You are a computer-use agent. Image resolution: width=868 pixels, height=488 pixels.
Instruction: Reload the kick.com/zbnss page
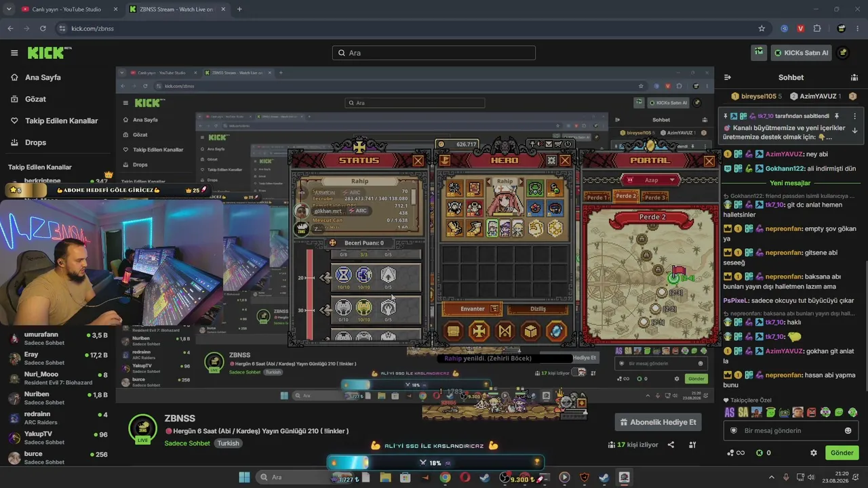pos(43,28)
